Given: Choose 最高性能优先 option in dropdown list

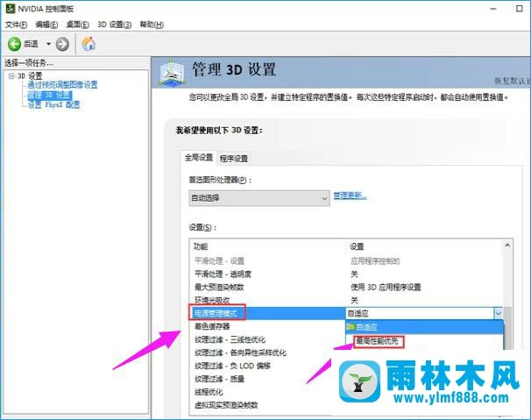Looking at the screenshot, I should pos(378,341).
